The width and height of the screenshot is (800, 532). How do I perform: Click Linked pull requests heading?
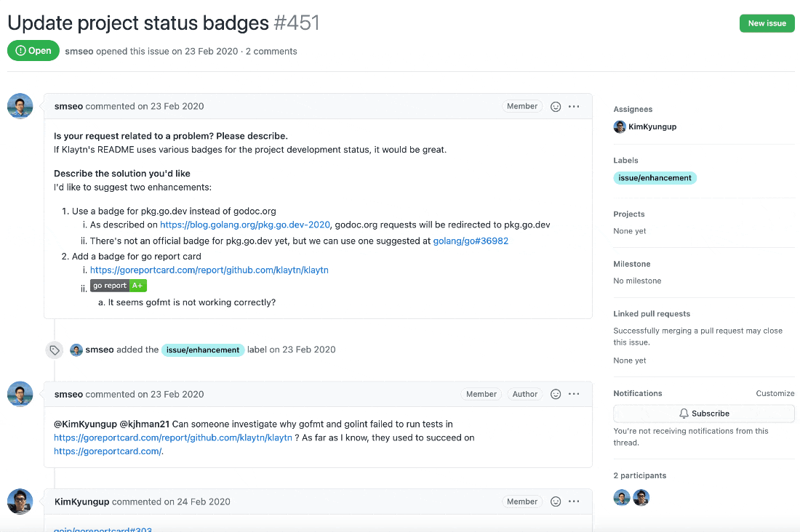coord(652,314)
